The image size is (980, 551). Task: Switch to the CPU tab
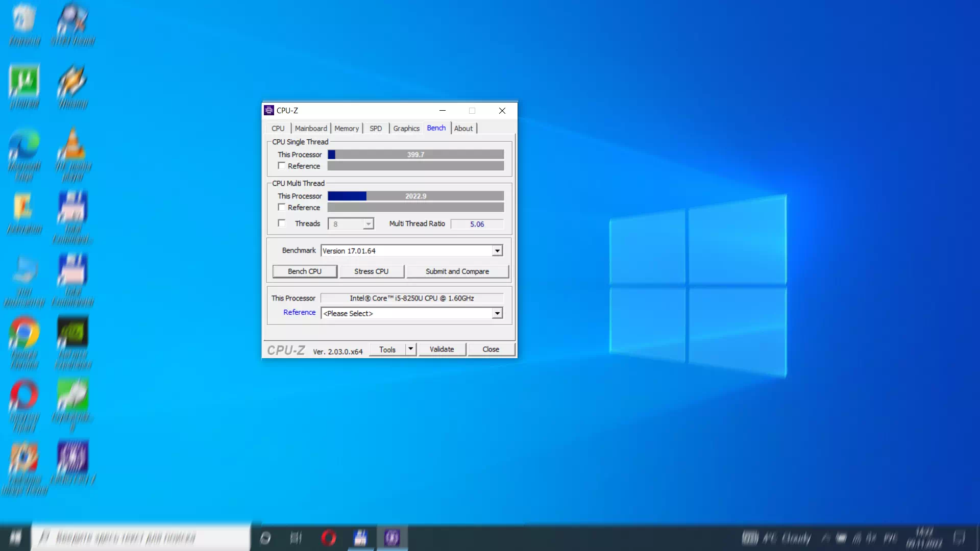tap(277, 128)
